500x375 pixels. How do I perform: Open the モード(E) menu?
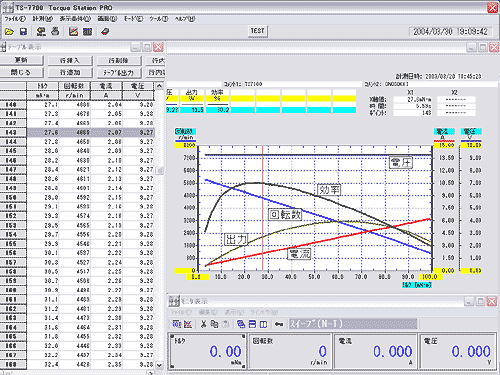[x=133, y=19]
